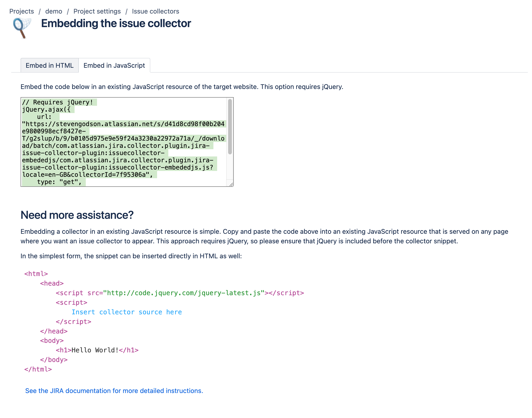532x418 pixels.
Task: Click the issue collector net icon
Action: (x=22, y=28)
